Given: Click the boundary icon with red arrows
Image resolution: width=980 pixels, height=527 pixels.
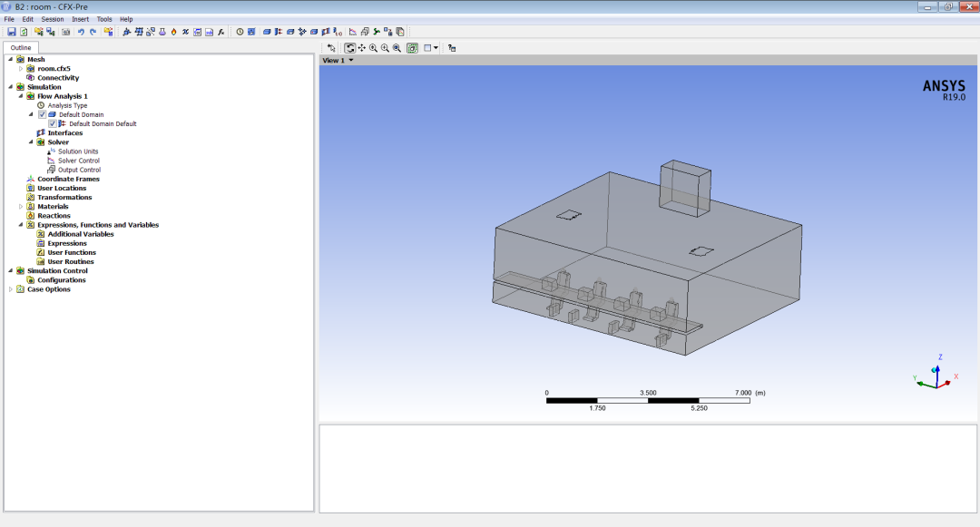Looking at the screenshot, I should [x=279, y=32].
